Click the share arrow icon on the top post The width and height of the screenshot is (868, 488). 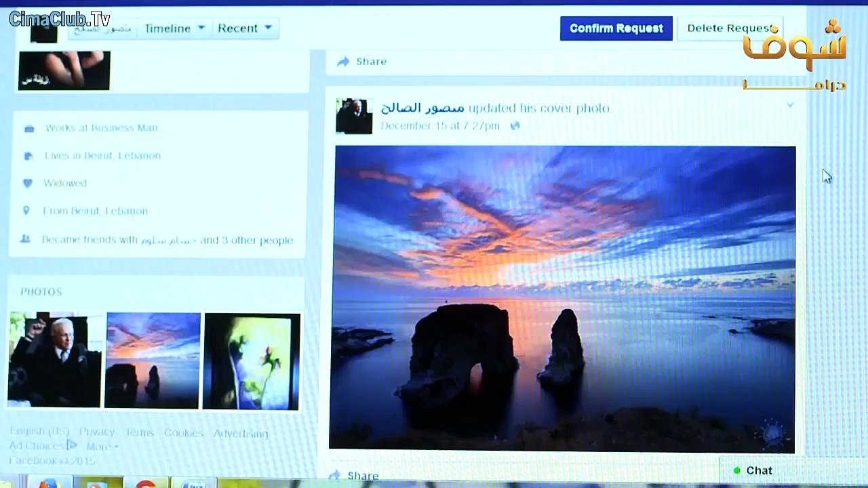(343, 62)
